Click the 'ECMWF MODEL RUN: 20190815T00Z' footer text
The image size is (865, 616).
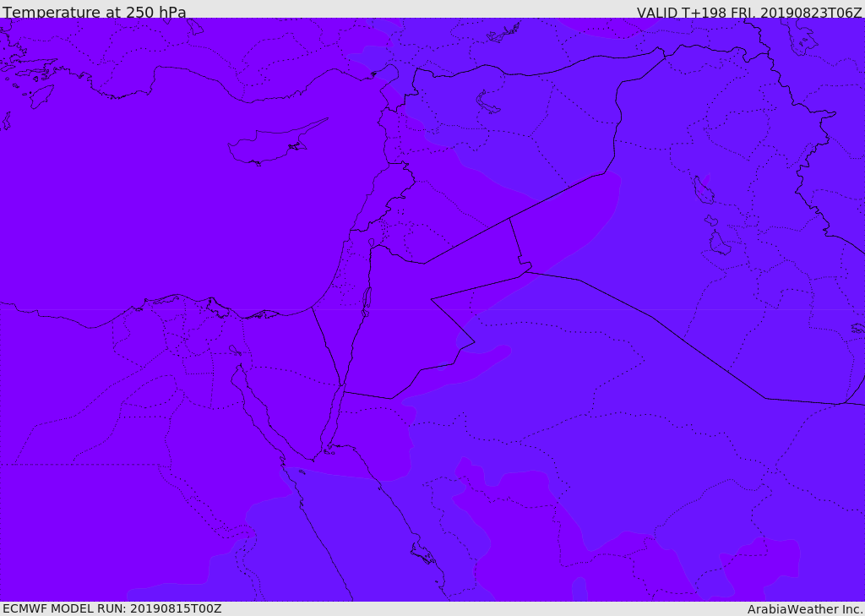coord(112,609)
